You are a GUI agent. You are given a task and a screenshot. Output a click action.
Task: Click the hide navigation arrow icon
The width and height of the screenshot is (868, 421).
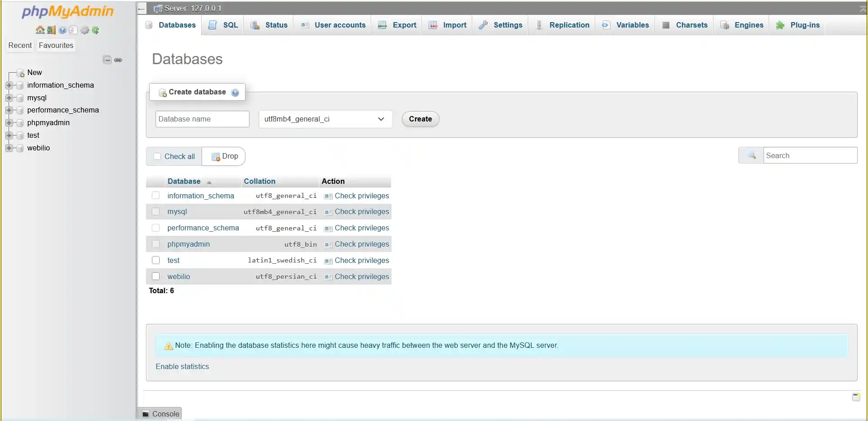(142, 8)
